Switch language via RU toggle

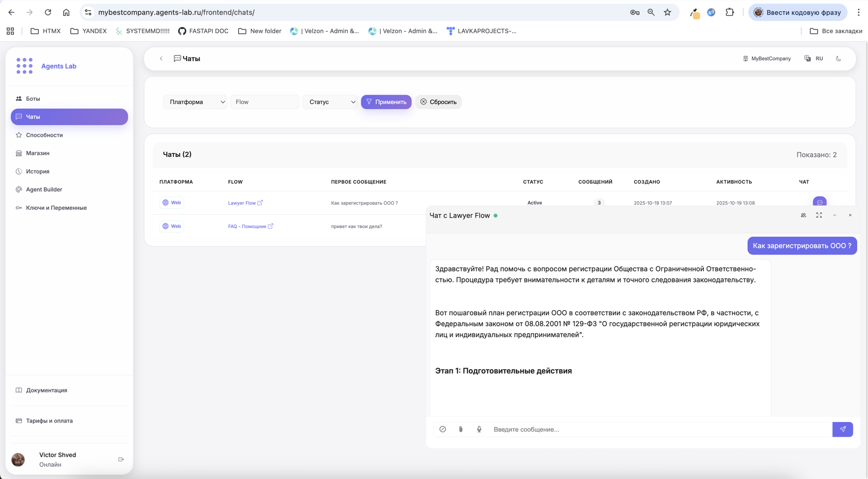[x=814, y=59]
